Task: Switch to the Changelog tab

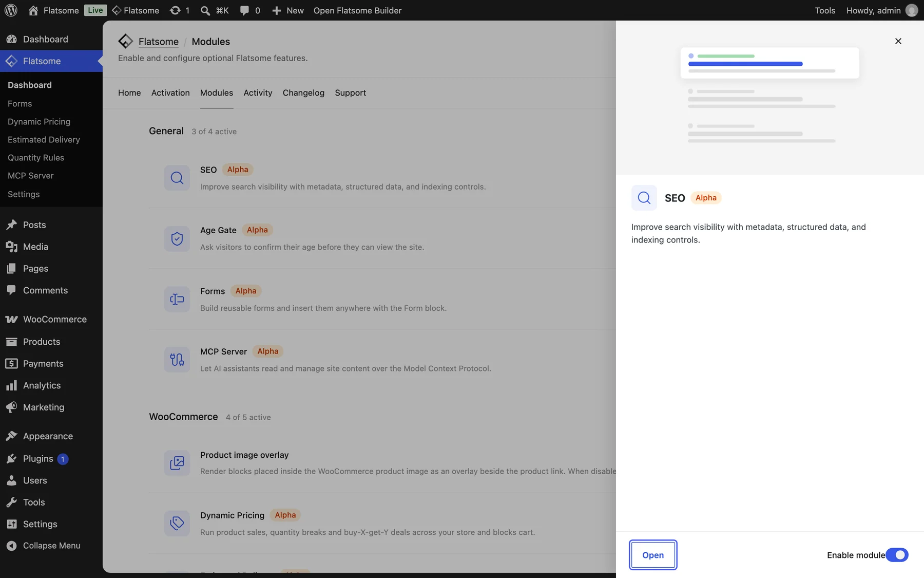Action: (303, 92)
